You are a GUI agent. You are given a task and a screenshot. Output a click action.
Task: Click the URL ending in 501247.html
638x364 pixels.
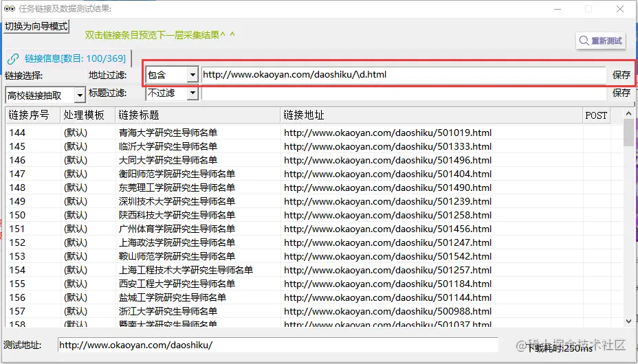click(388, 242)
